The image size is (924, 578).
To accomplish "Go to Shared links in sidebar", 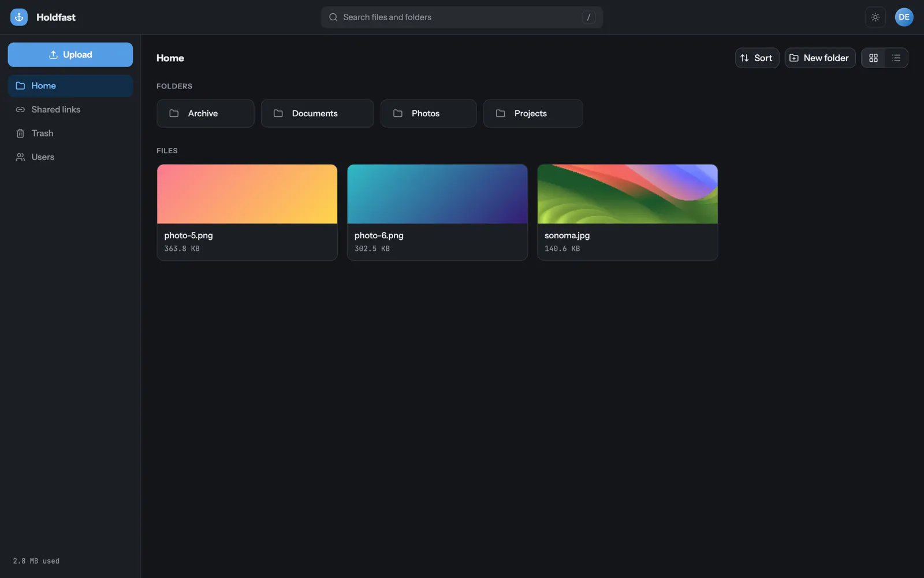I will pos(70,109).
